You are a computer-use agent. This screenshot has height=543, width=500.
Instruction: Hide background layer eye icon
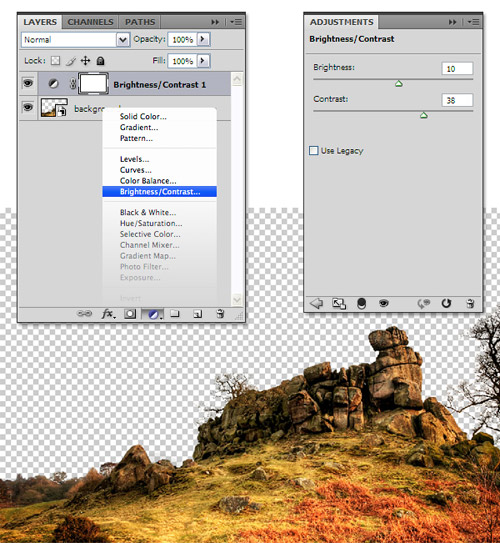pyautogui.click(x=28, y=108)
